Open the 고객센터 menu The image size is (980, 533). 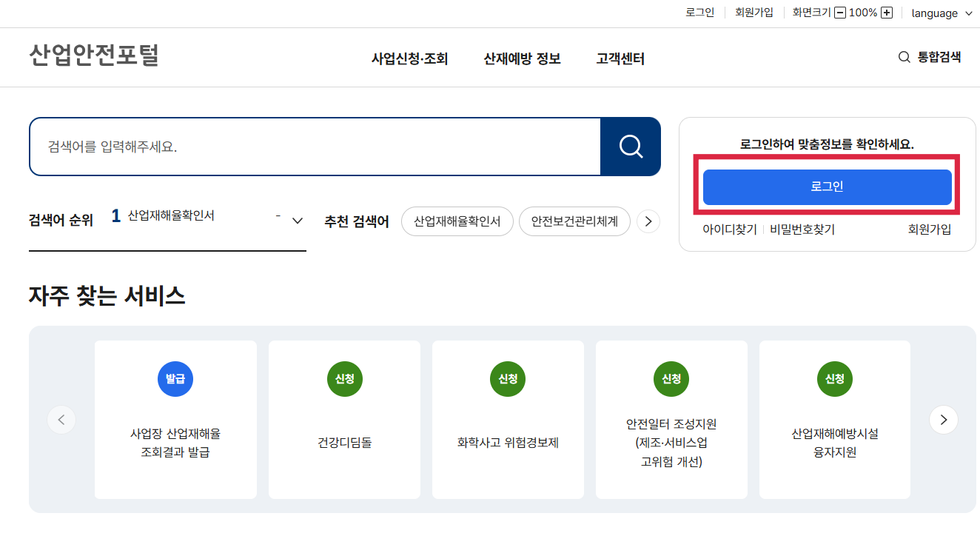[x=620, y=58]
